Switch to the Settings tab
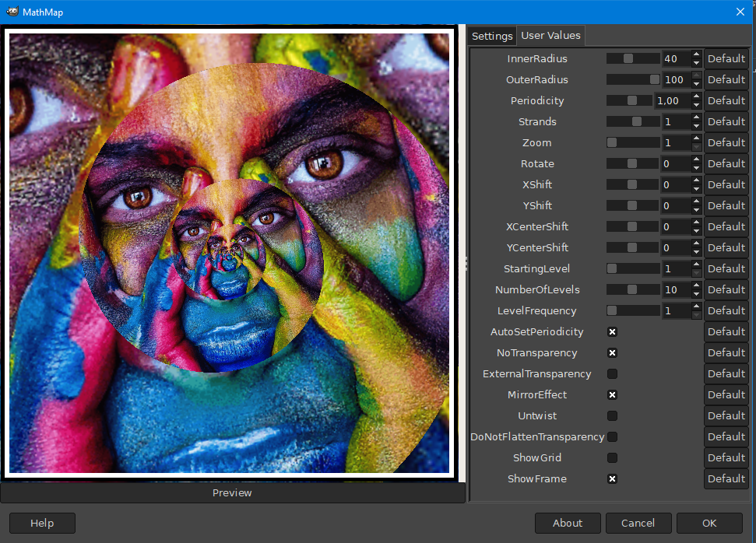The image size is (756, 543). pos(492,36)
